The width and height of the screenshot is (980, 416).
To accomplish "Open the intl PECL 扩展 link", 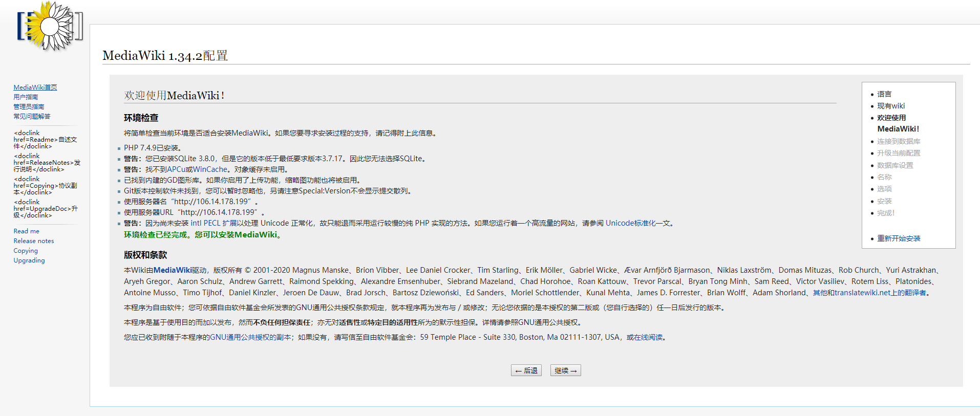I will [214, 223].
